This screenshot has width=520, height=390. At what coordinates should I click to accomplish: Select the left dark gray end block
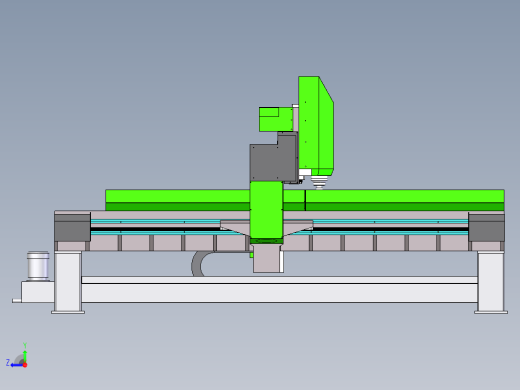point(72,227)
